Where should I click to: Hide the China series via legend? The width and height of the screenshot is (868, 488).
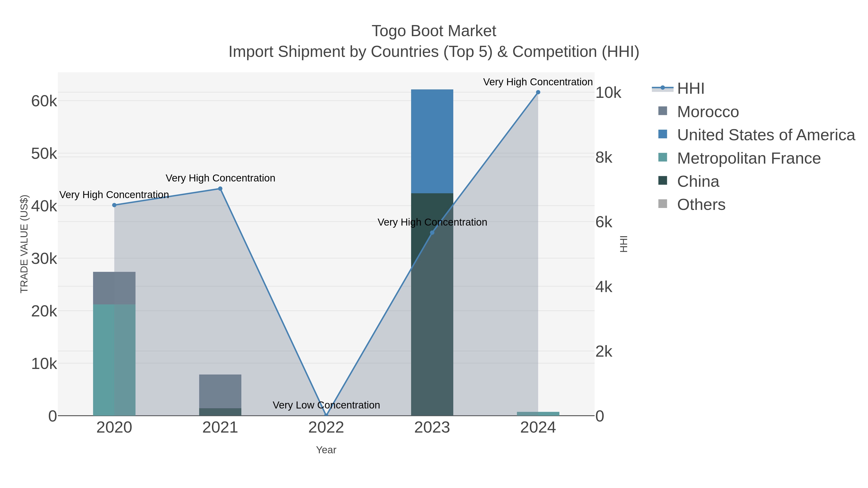click(688, 181)
